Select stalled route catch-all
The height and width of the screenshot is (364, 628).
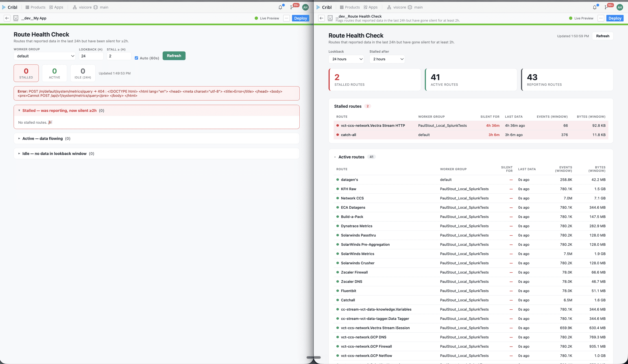(471, 135)
